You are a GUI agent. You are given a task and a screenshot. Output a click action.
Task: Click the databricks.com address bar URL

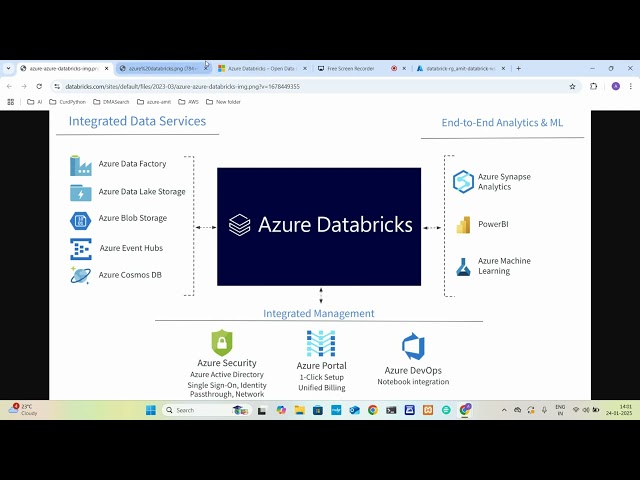(x=182, y=87)
